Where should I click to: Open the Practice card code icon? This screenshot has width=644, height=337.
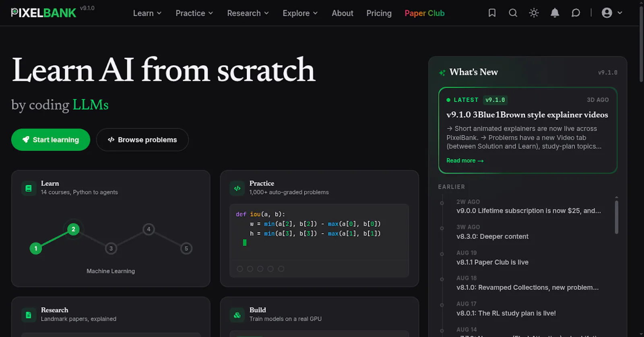(x=237, y=188)
